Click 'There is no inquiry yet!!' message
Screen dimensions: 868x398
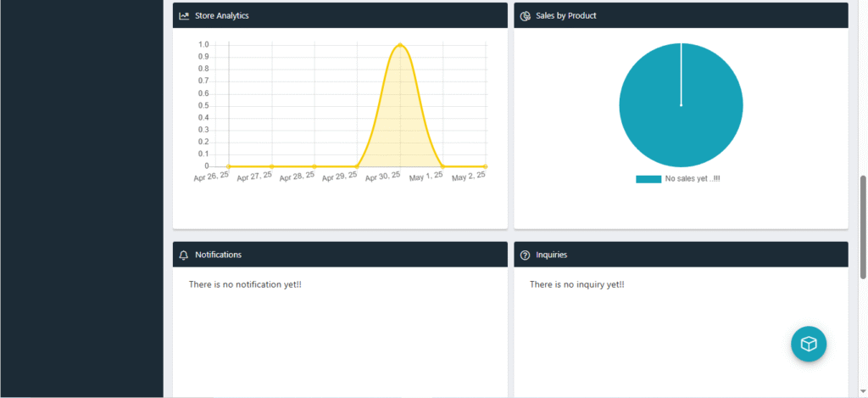pyautogui.click(x=577, y=284)
